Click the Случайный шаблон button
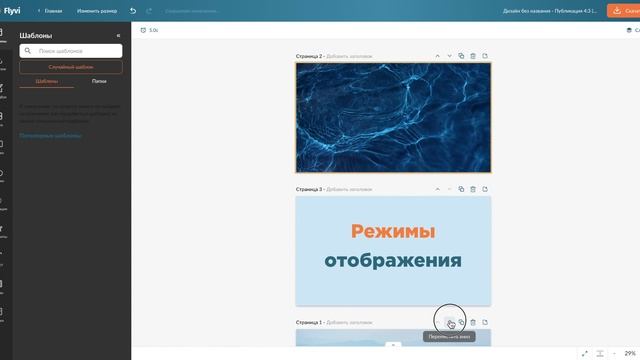This screenshot has width=640, height=360. [71, 67]
